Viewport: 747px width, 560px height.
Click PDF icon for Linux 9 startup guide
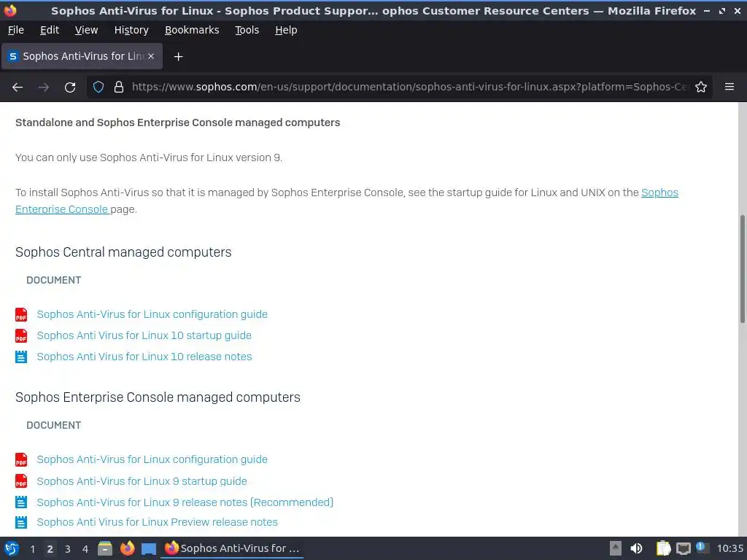click(21, 481)
